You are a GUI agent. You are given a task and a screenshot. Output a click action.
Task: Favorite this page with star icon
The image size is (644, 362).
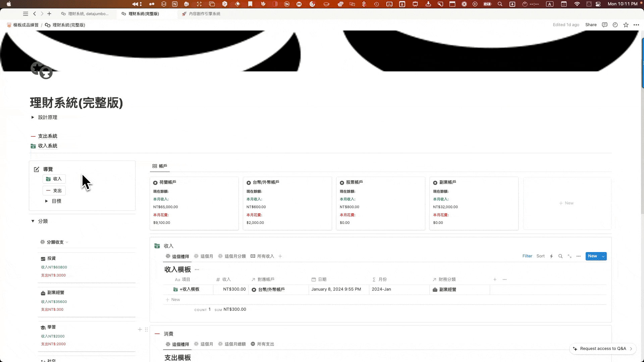pos(626,25)
